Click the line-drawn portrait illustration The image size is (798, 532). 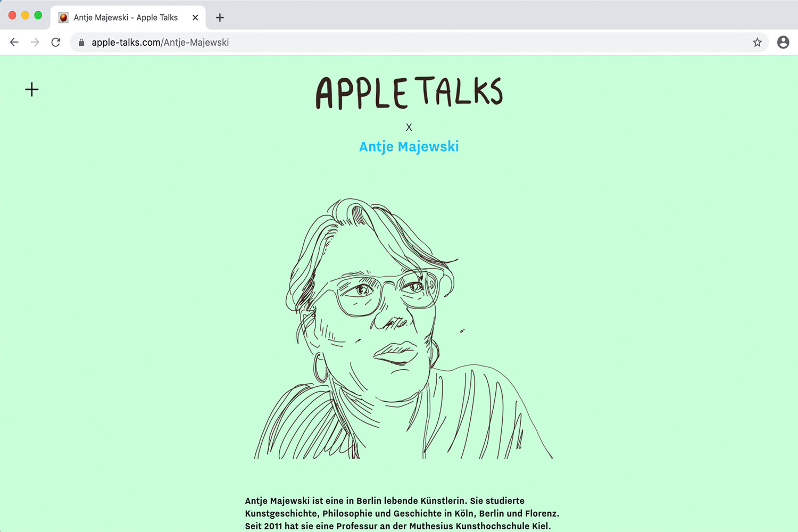(403, 329)
